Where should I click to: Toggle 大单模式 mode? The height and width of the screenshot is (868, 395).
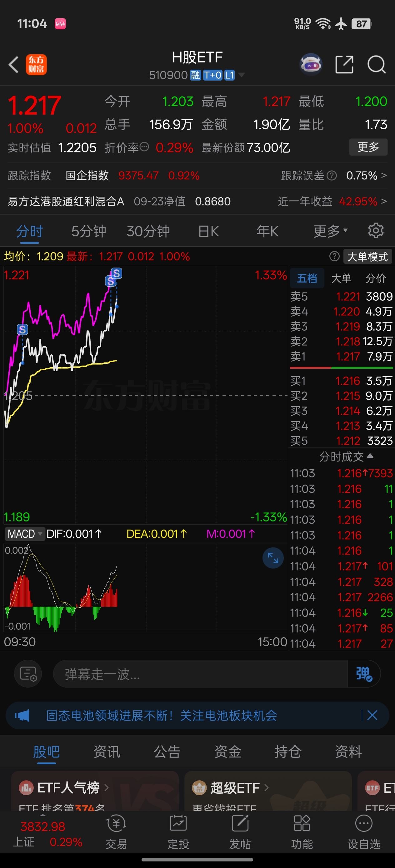368,257
